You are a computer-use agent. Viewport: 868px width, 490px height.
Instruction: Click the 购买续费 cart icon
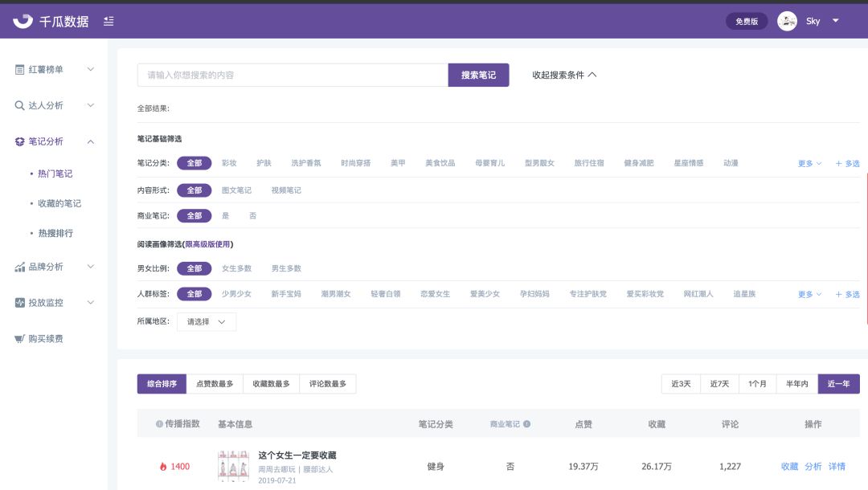coord(19,338)
